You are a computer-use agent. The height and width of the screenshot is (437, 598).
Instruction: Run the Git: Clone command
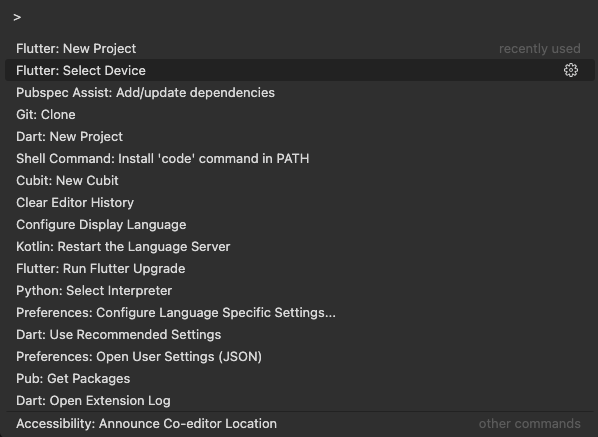pyautogui.click(x=300, y=114)
